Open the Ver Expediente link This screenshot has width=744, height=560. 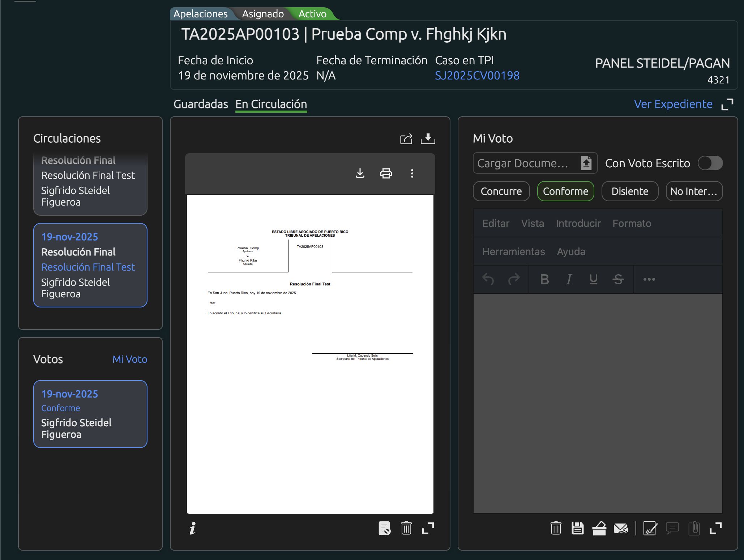673,104
